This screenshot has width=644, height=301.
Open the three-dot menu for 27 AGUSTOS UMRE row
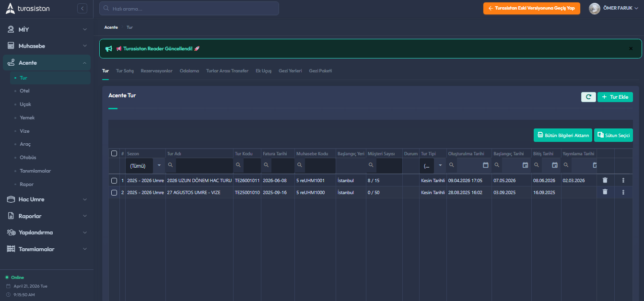pos(623,192)
